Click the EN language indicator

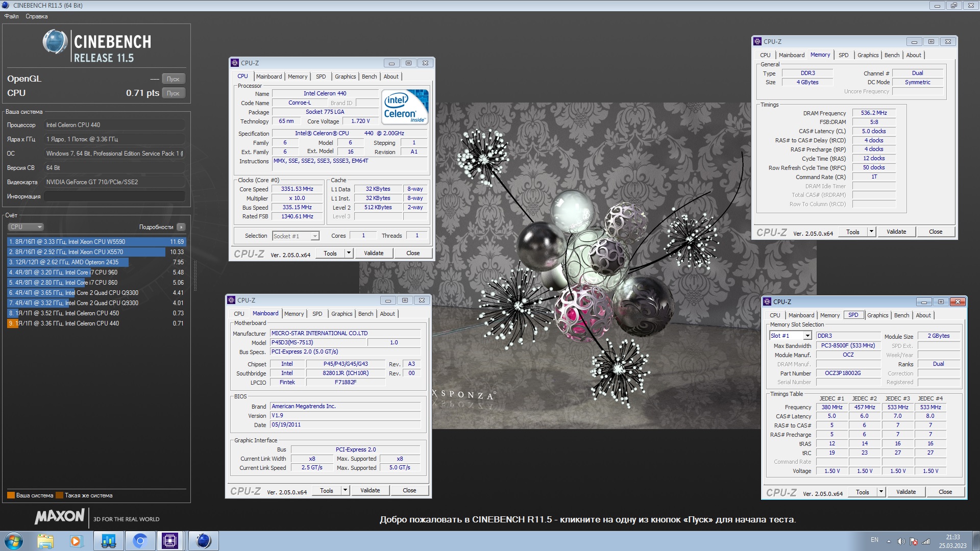tap(874, 540)
